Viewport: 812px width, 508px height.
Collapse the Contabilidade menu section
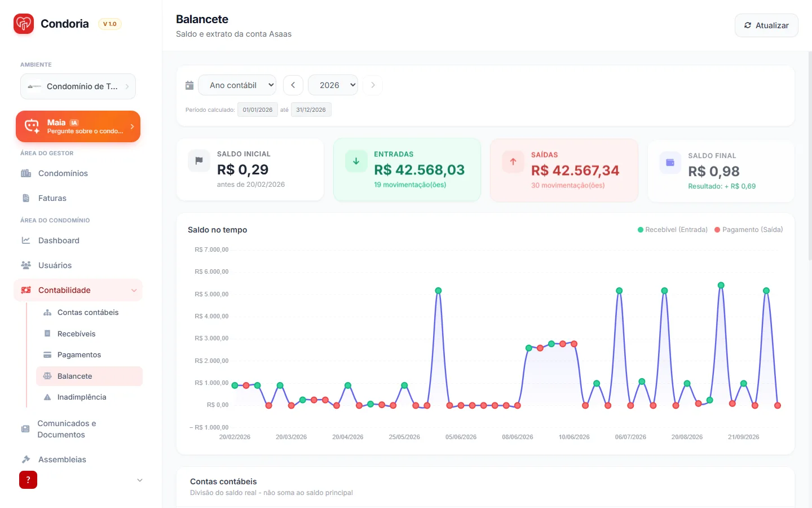pos(78,290)
